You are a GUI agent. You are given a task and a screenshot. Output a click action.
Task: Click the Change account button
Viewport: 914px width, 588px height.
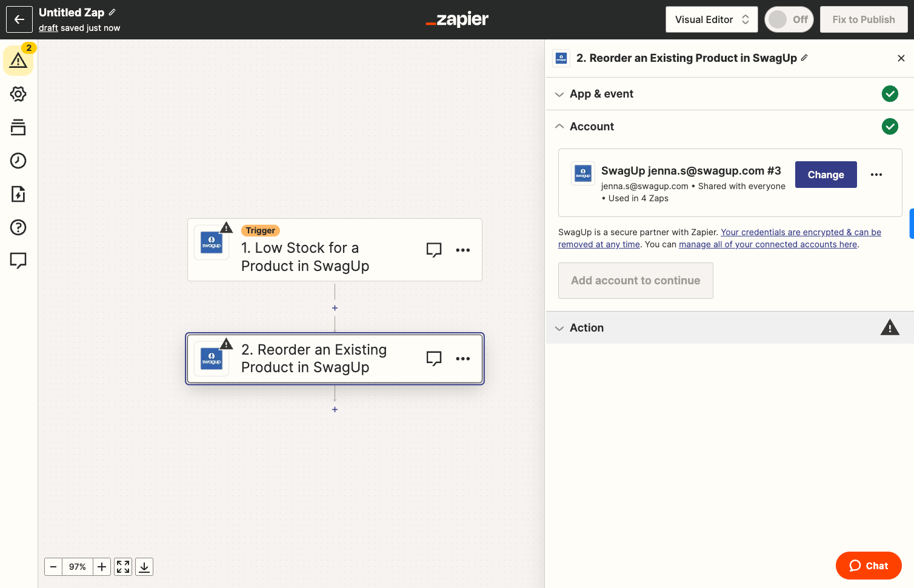(826, 175)
